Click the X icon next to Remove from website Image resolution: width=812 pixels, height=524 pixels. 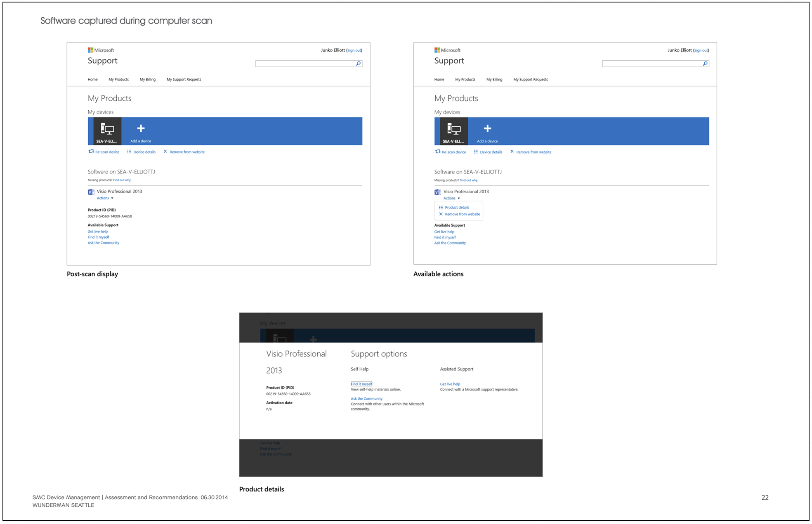point(165,152)
